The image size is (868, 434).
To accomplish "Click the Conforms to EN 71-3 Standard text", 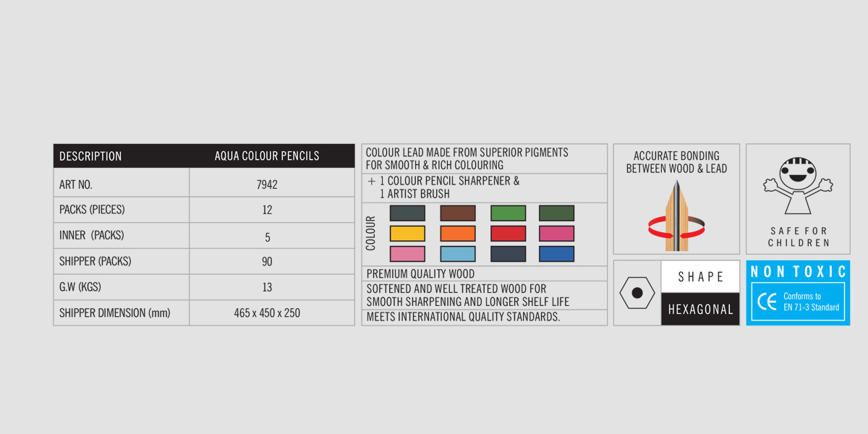I will point(810,302).
